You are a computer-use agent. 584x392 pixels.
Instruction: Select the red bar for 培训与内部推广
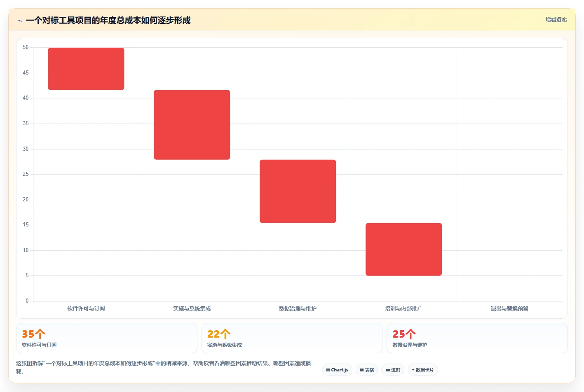click(403, 250)
